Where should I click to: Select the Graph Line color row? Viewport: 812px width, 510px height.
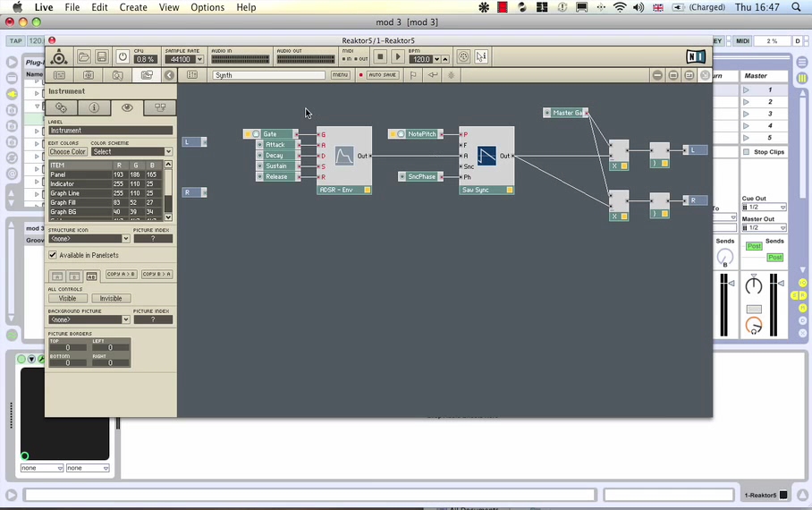pos(106,193)
